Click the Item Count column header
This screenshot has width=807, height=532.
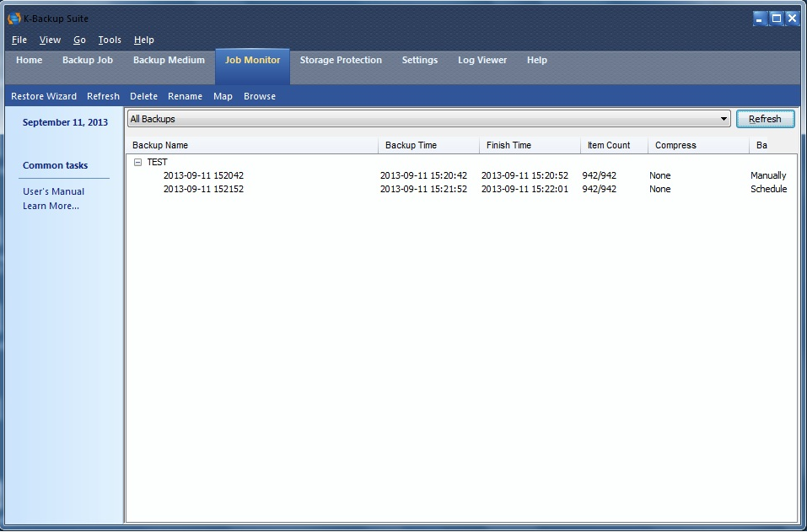click(x=613, y=145)
